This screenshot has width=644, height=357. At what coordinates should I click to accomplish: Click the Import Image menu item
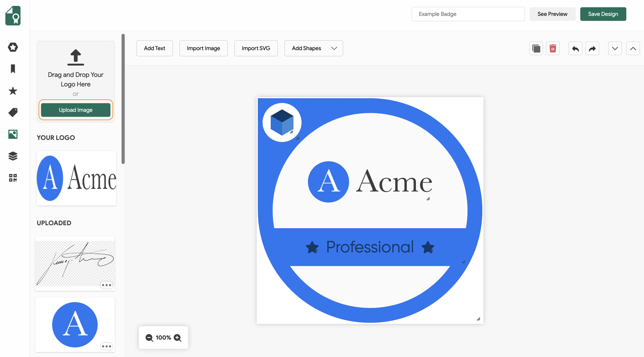[203, 48]
